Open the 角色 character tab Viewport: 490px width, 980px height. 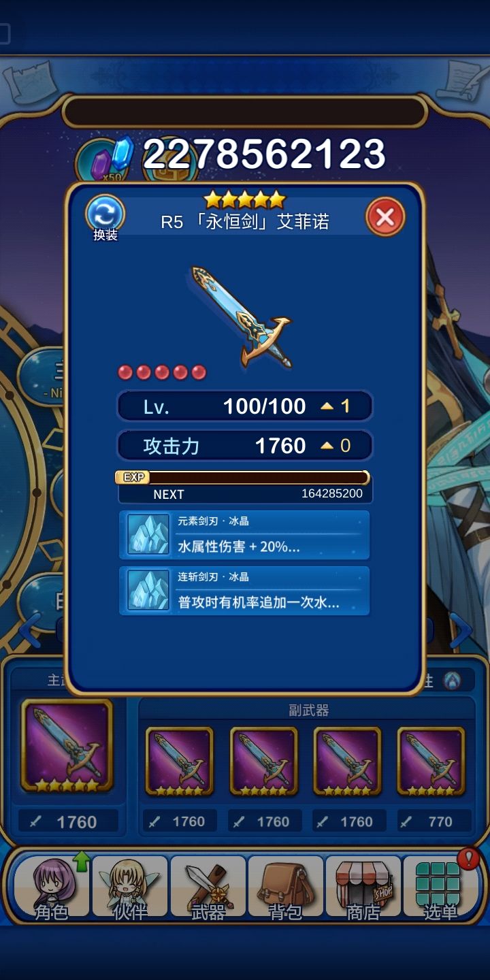[x=52, y=887]
